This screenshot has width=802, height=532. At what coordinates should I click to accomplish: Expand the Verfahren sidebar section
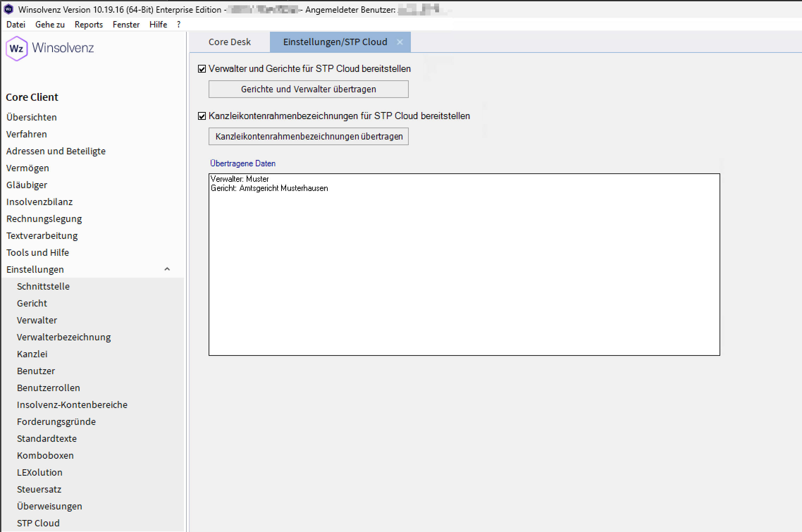[26, 134]
